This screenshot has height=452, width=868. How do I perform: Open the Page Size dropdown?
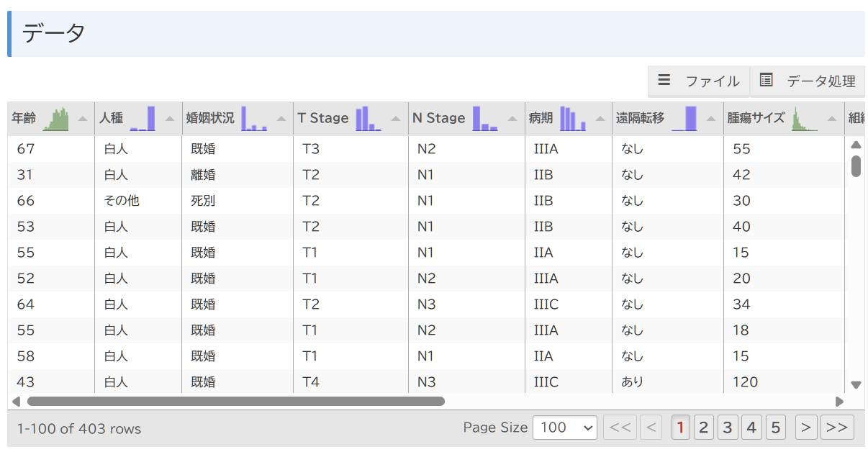coord(565,428)
